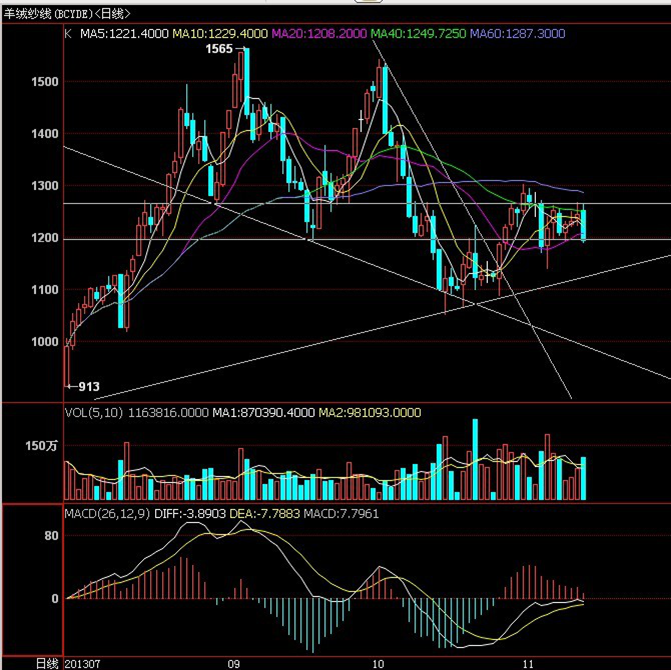671x670 pixels.
Task: Click the 80 MACD axis label
Action: coord(51,536)
